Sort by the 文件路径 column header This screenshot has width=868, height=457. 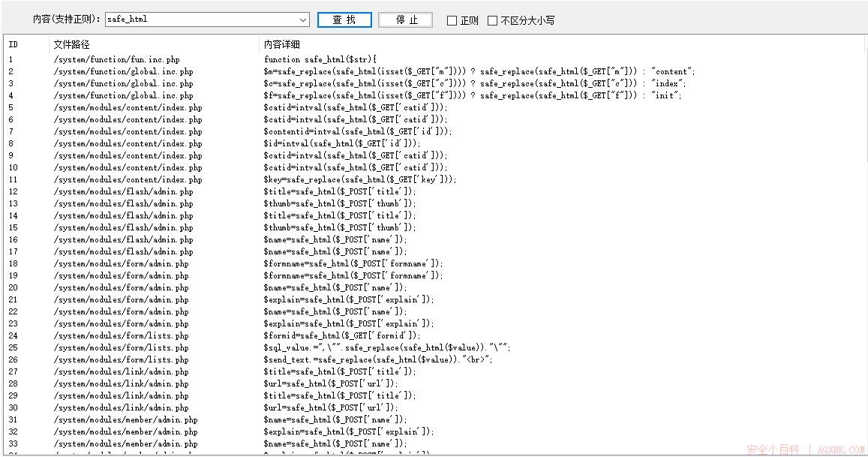click(x=71, y=44)
